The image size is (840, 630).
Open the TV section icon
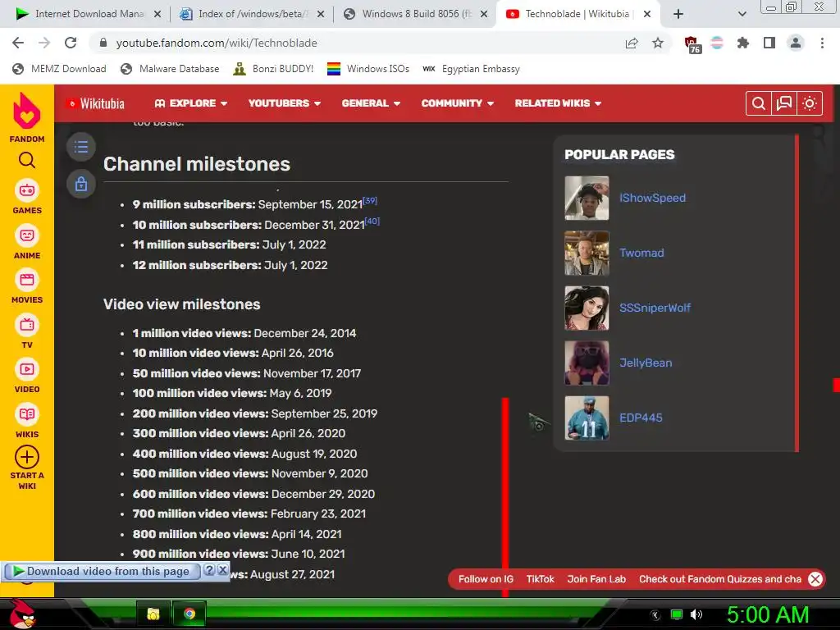[x=27, y=325]
